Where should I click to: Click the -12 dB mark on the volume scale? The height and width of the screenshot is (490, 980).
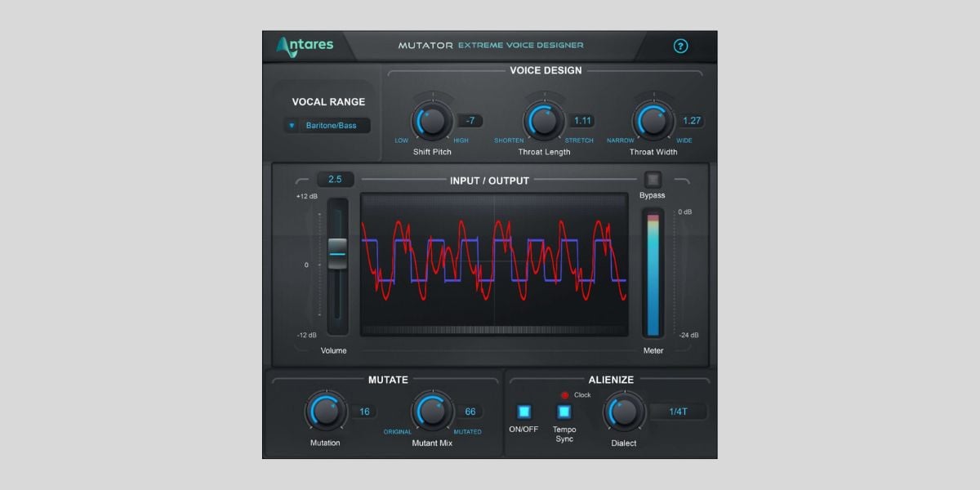coord(306,335)
